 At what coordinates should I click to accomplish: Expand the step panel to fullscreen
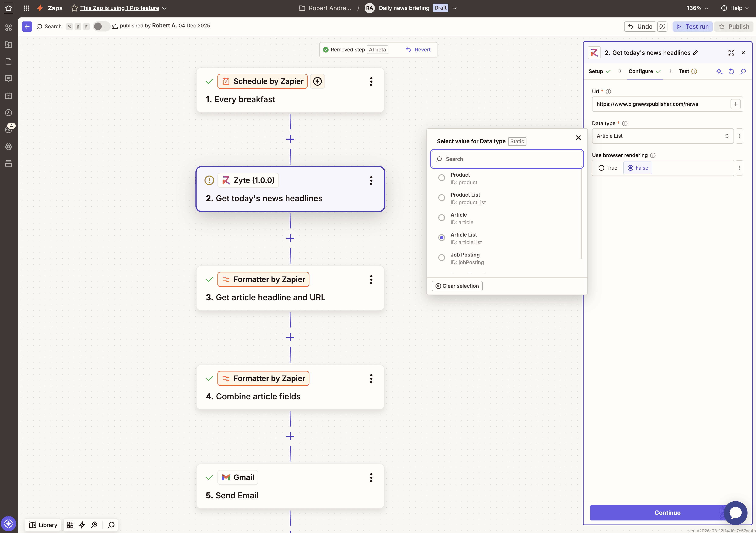pyautogui.click(x=731, y=53)
